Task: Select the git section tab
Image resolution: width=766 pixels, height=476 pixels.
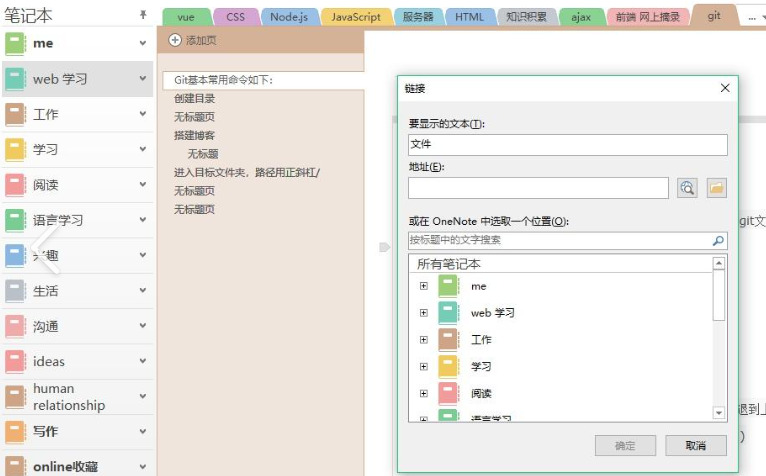Action: (714, 16)
